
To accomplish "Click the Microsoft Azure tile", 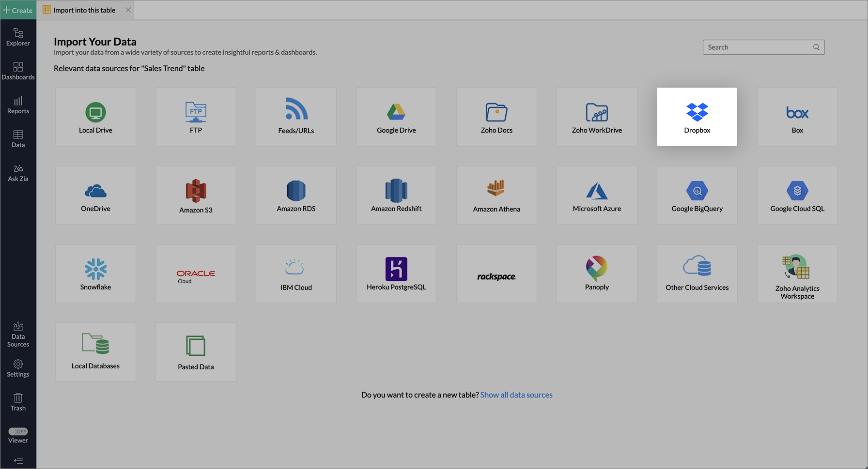I will click(596, 195).
